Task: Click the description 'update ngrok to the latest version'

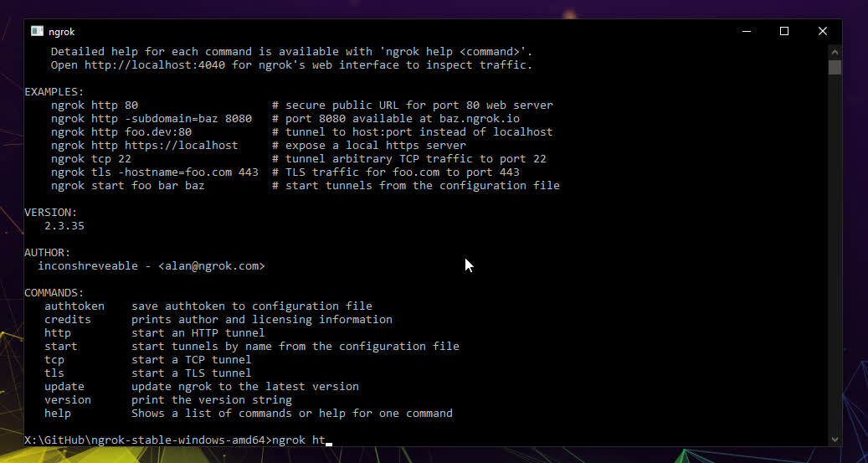Action: coord(245,386)
